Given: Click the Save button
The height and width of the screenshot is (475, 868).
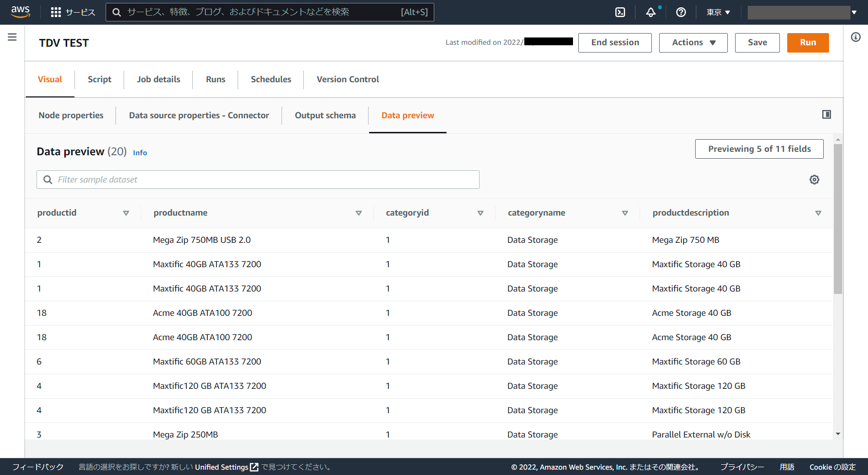Looking at the screenshot, I should click(x=757, y=42).
